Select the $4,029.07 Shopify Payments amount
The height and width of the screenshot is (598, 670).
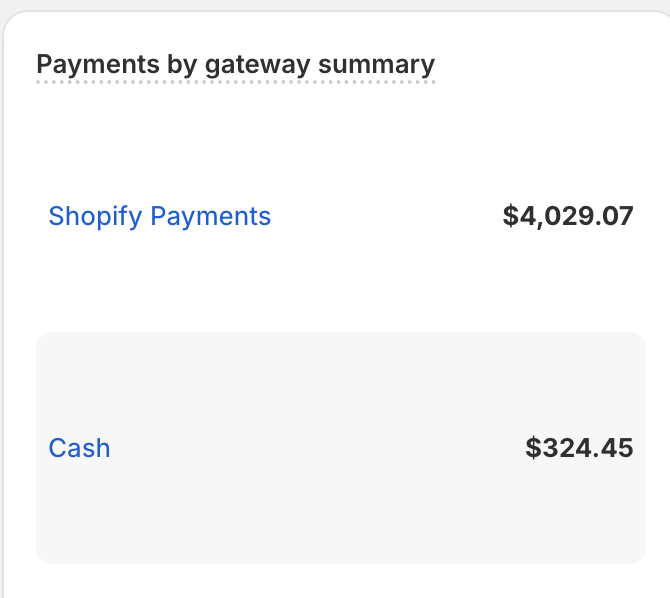point(567,216)
